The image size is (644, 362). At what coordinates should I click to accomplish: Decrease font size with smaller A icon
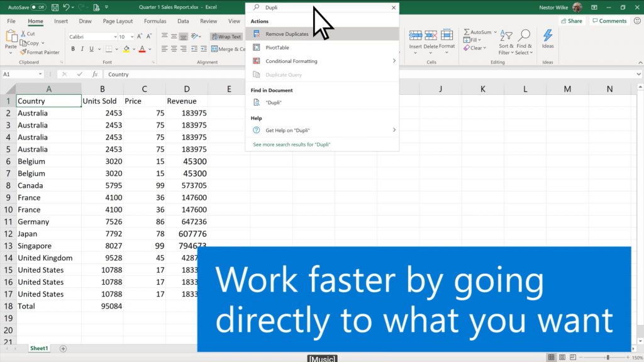pos(149,36)
